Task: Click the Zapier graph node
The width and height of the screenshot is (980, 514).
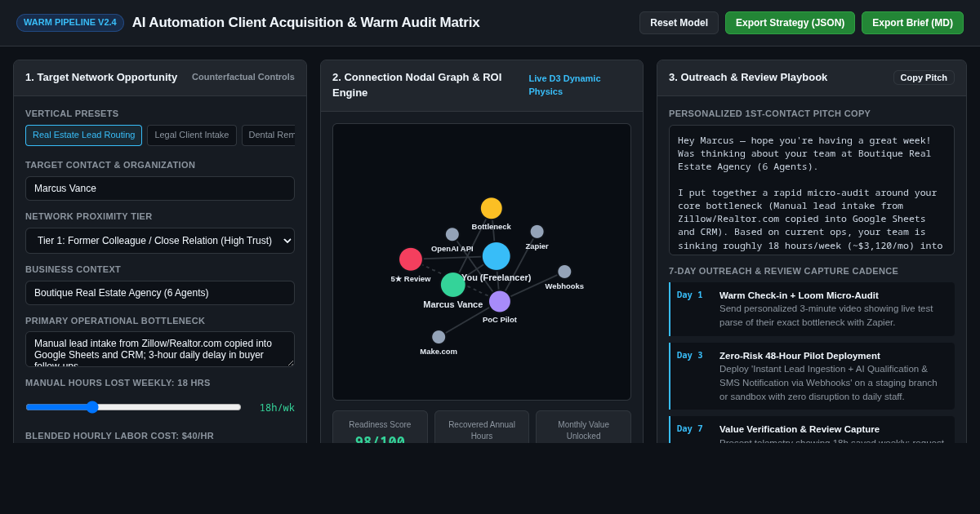Action: tap(537, 232)
